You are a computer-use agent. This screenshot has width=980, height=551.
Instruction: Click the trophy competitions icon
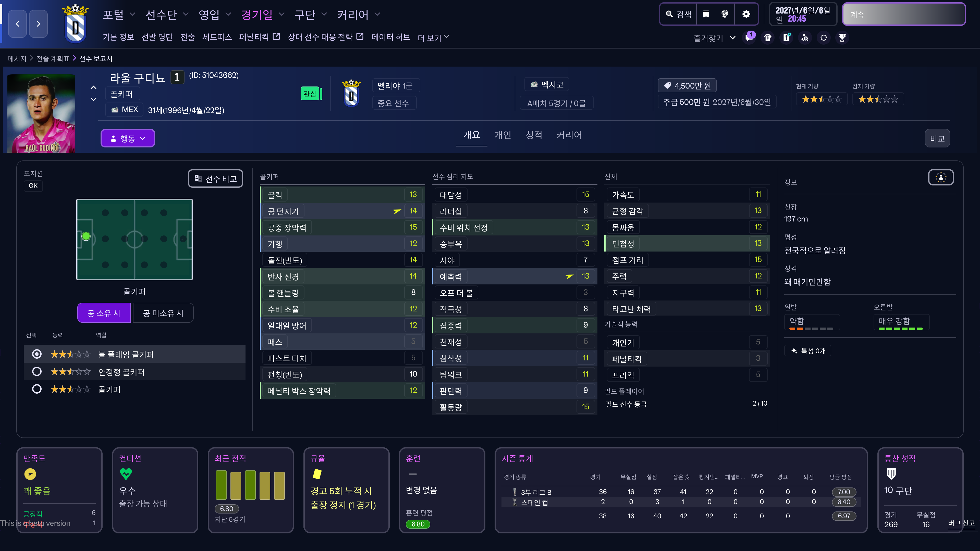click(x=842, y=38)
